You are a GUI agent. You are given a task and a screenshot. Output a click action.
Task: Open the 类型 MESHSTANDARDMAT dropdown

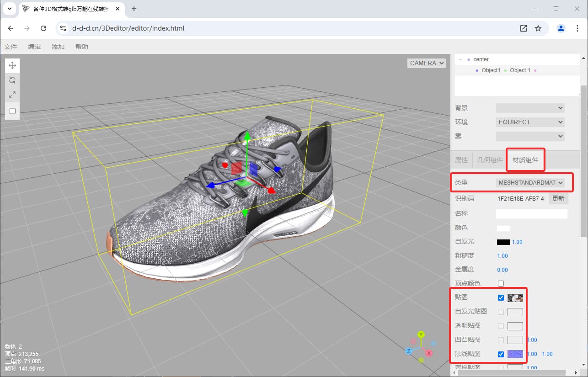(x=530, y=182)
